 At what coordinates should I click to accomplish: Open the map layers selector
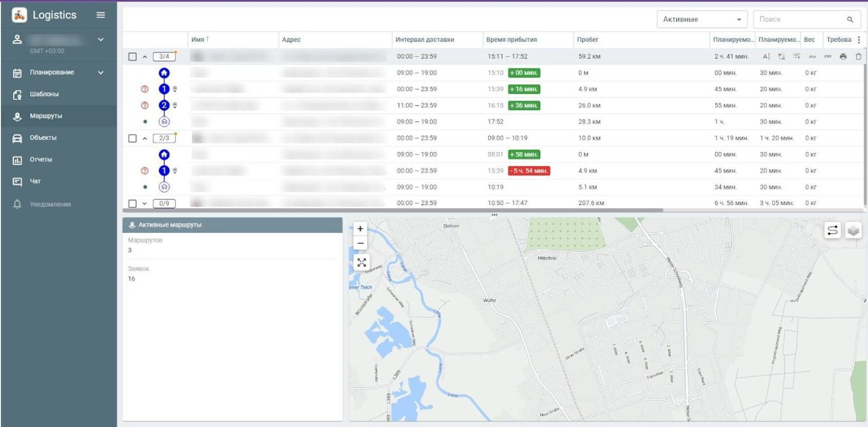coord(853,230)
